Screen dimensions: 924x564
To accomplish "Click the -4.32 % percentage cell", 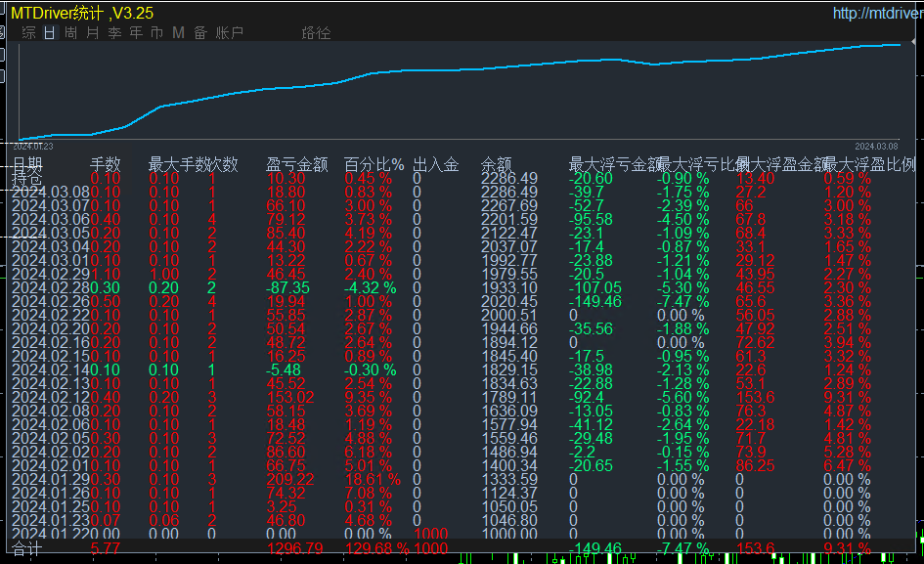I will pos(370,287).
